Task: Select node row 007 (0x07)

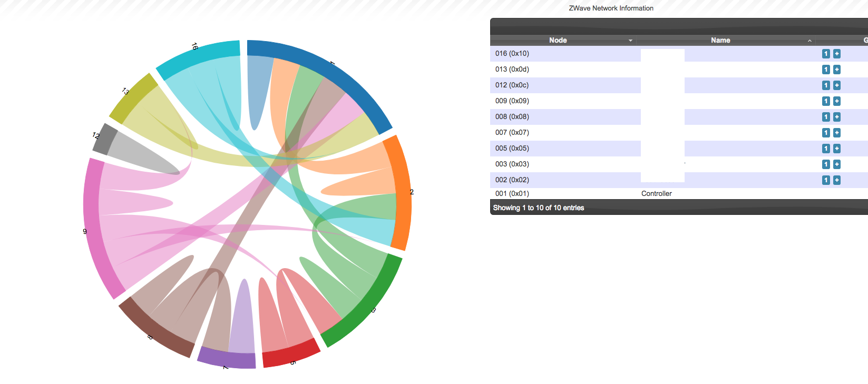Action: [x=679, y=133]
